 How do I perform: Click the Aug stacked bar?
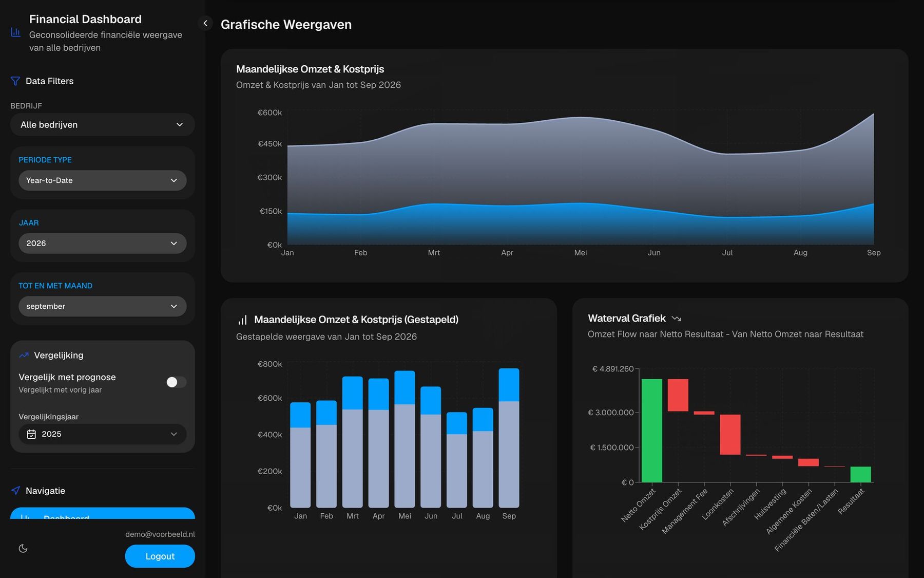click(x=483, y=458)
